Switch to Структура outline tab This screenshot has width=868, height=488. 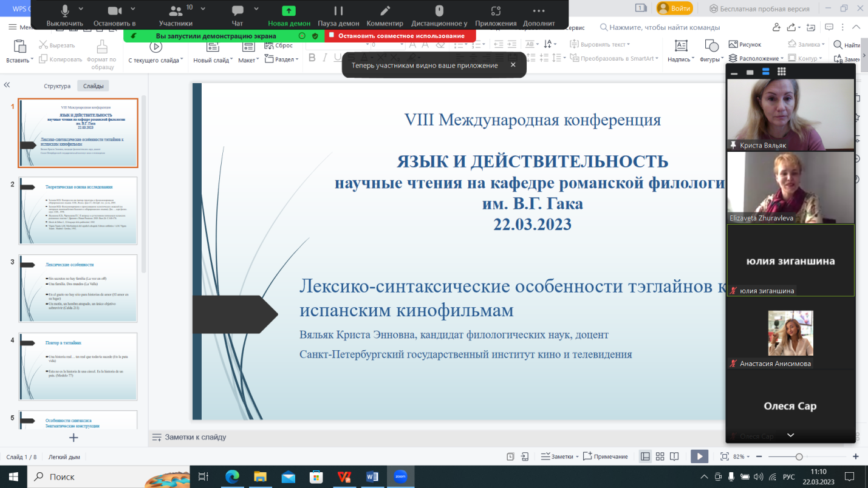coord(57,86)
